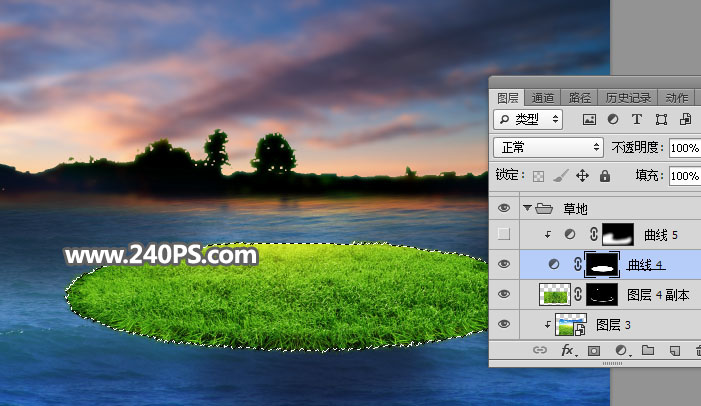Hide the 草地 group layer
The height and width of the screenshot is (406, 701).
[x=505, y=209]
